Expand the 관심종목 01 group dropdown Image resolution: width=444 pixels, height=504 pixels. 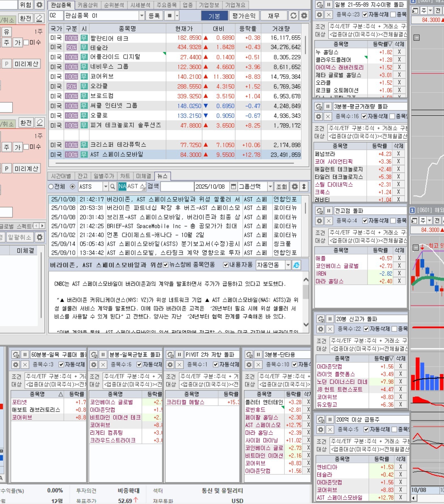(x=142, y=16)
